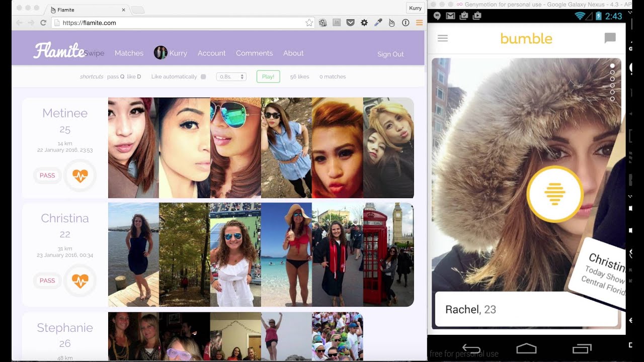Toggle the Like automatically switch
Image resolution: width=644 pixels, height=362 pixels.
[203, 77]
